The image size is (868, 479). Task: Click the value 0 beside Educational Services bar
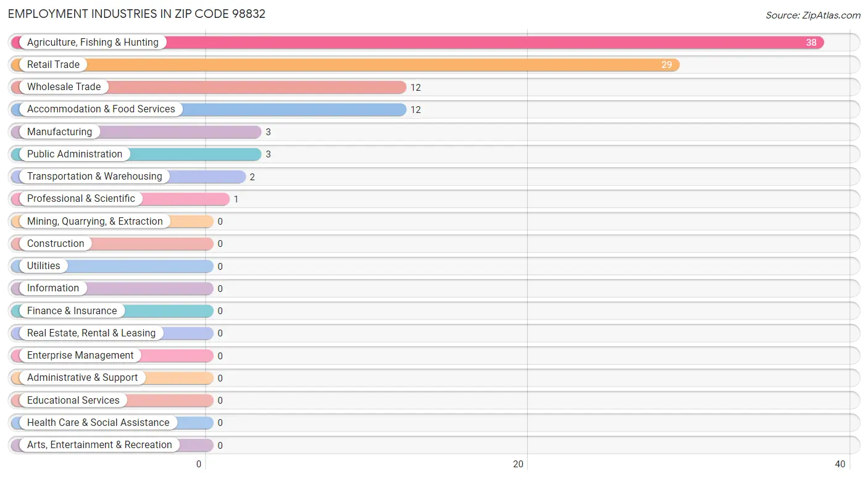(220, 401)
